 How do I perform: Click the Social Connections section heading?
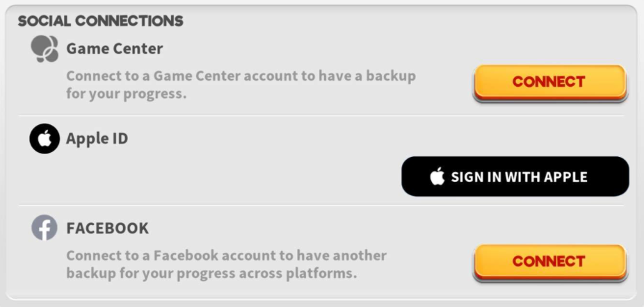pyautogui.click(x=101, y=21)
